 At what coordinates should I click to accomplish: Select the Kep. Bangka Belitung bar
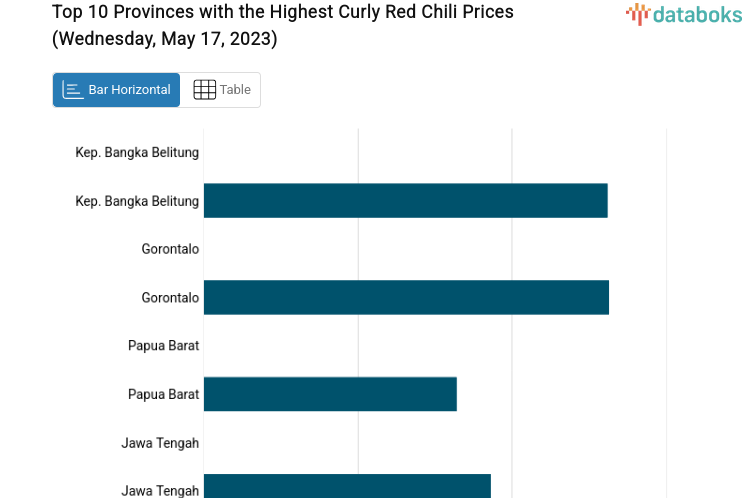pos(405,201)
